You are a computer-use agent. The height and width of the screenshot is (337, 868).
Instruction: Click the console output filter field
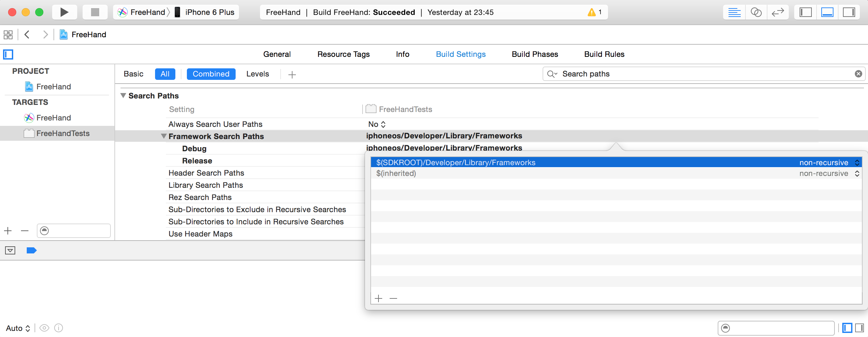coord(776,328)
